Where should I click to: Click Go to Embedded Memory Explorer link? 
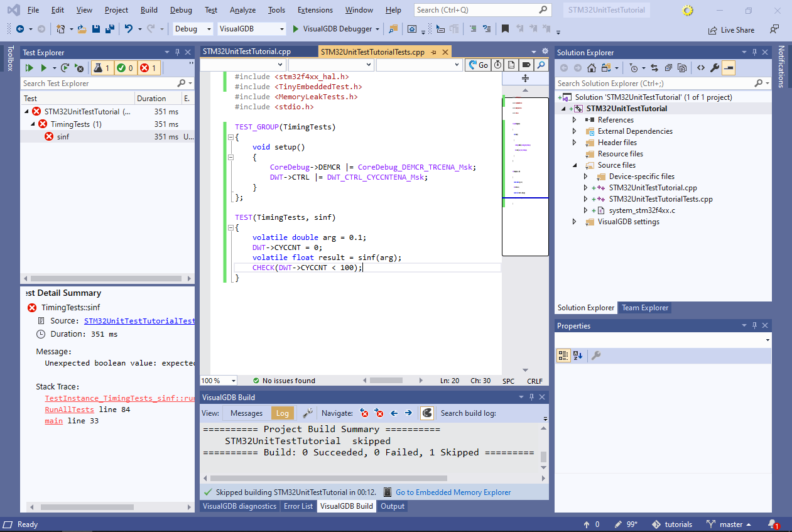point(453,492)
